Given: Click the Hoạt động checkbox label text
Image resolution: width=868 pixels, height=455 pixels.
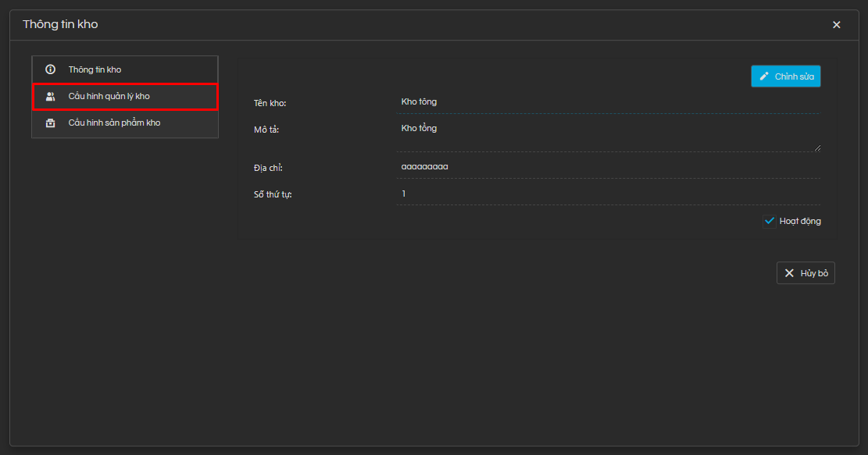Looking at the screenshot, I should tap(800, 221).
